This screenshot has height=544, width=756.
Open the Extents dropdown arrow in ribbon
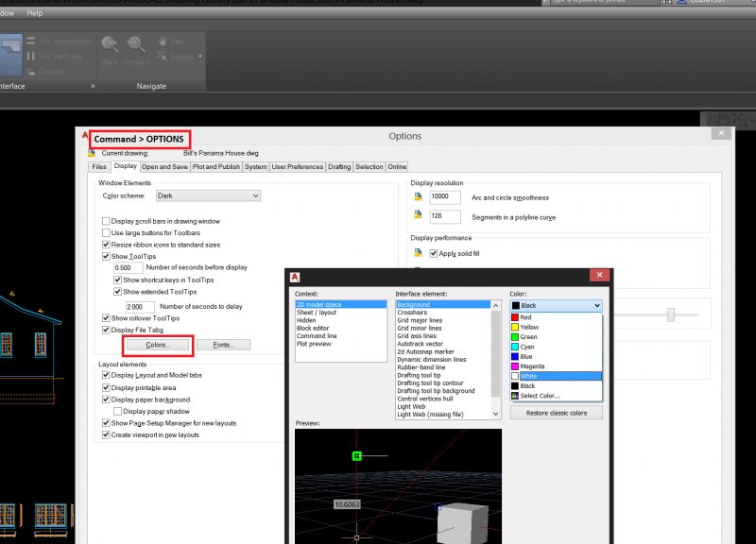pyautogui.click(x=200, y=57)
